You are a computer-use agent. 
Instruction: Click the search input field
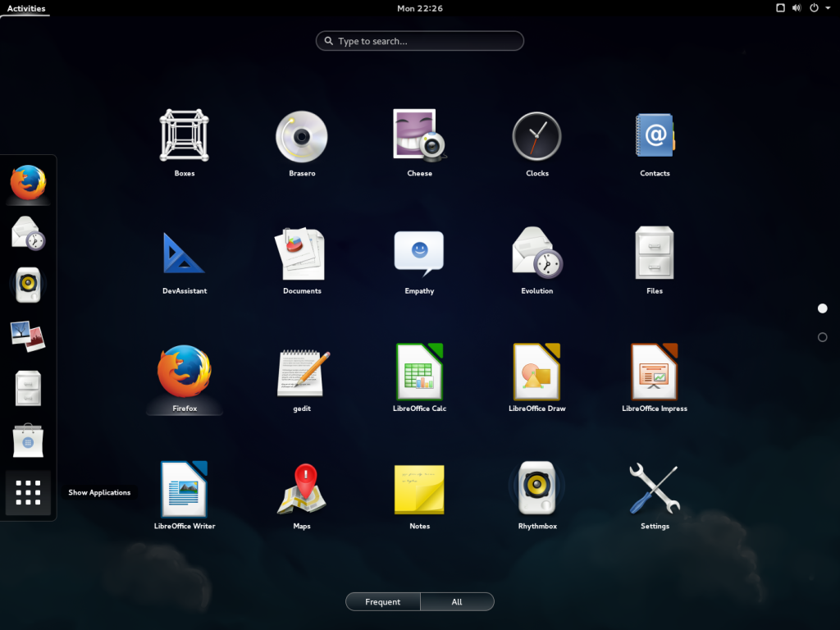(x=419, y=40)
